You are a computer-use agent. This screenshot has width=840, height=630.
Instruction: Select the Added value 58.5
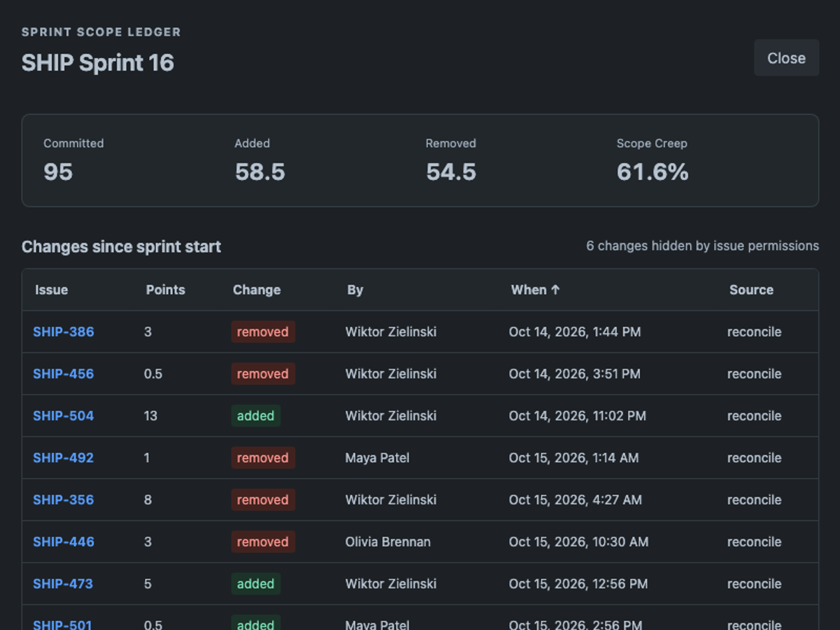260,171
